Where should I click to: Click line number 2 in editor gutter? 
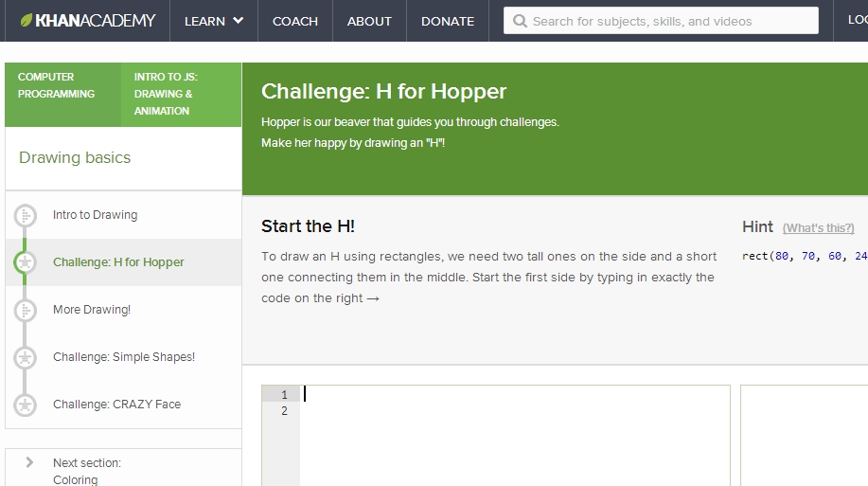(x=284, y=410)
